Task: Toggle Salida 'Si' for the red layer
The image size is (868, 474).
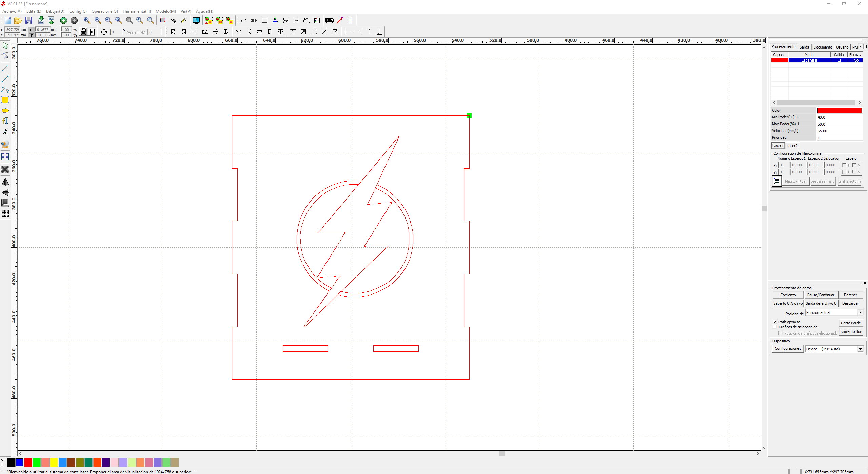Action: 839,60
